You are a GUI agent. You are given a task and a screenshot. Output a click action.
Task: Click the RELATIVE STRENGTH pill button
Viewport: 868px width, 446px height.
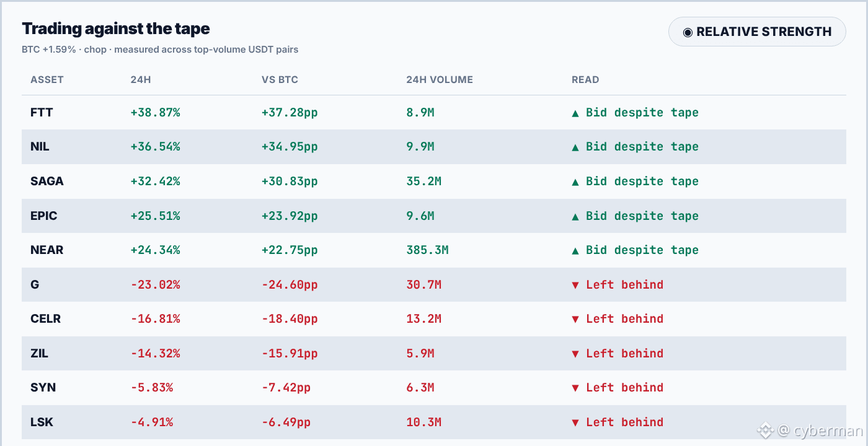click(757, 32)
